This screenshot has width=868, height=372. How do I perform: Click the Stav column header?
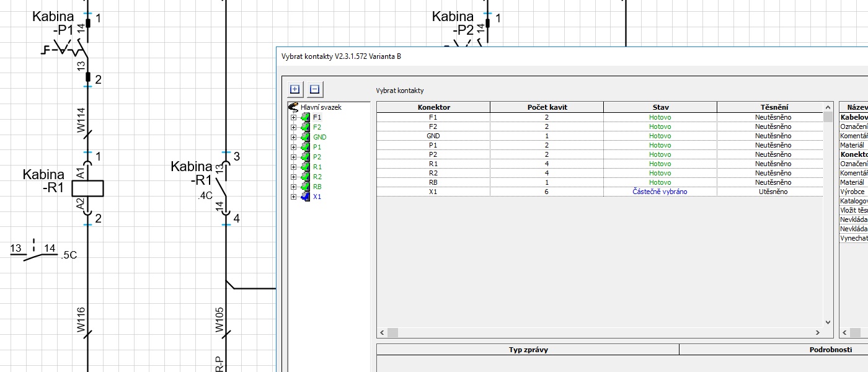(660, 107)
